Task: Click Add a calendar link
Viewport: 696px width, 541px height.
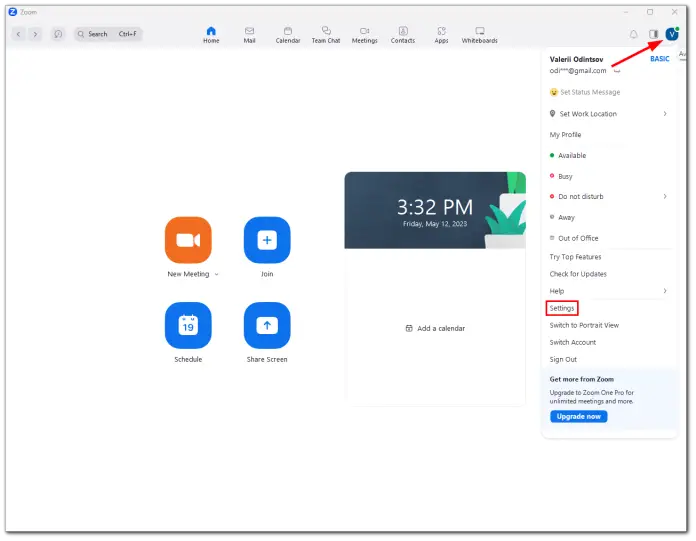Action: [435, 328]
